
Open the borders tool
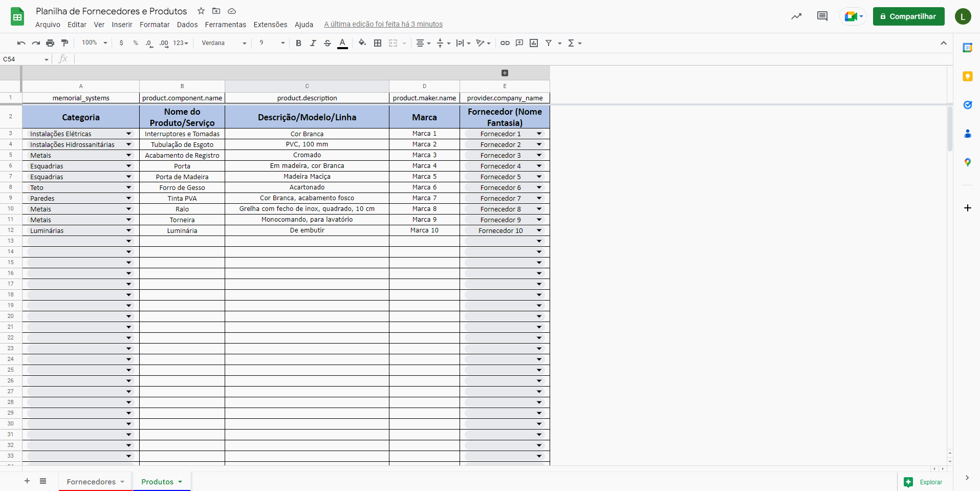378,43
